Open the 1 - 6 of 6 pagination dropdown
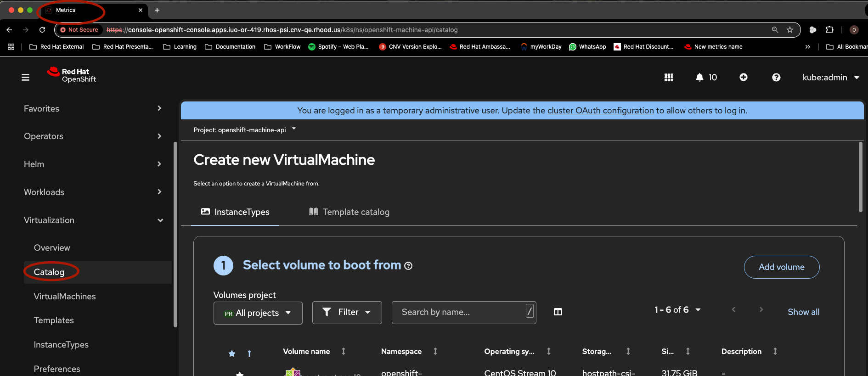Screen dimensions: 868x376 (x=677, y=310)
